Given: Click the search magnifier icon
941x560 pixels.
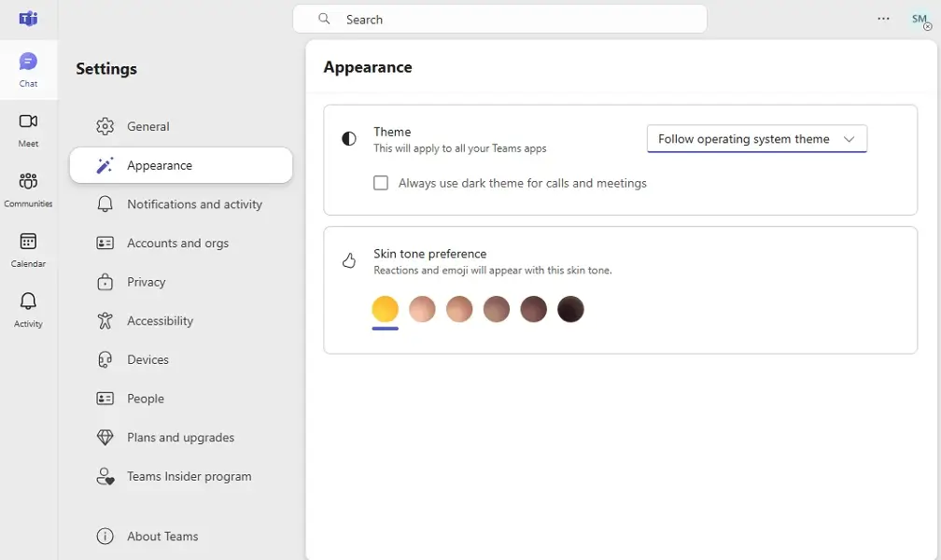Looking at the screenshot, I should point(324,19).
